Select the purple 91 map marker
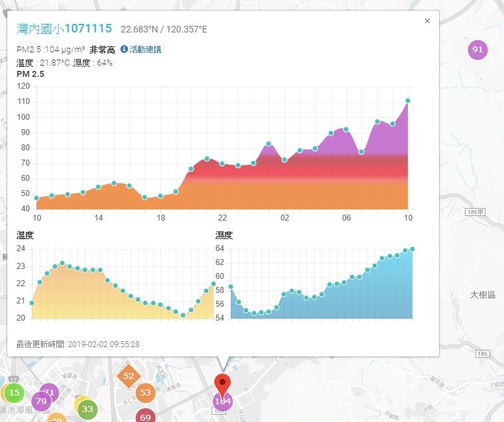The height and width of the screenshot is (422, 504). pos(477,50)
